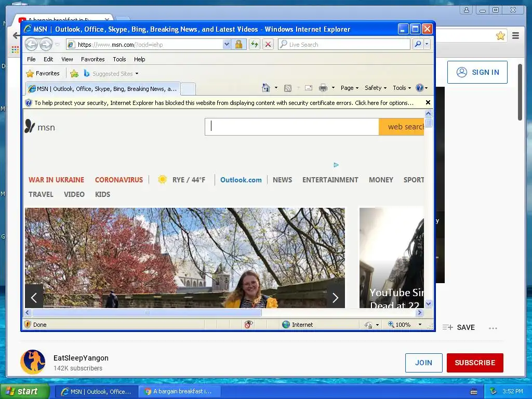Click the WAR IN UKRAINE link
The image size is (532, 399).
pos(56,180)
